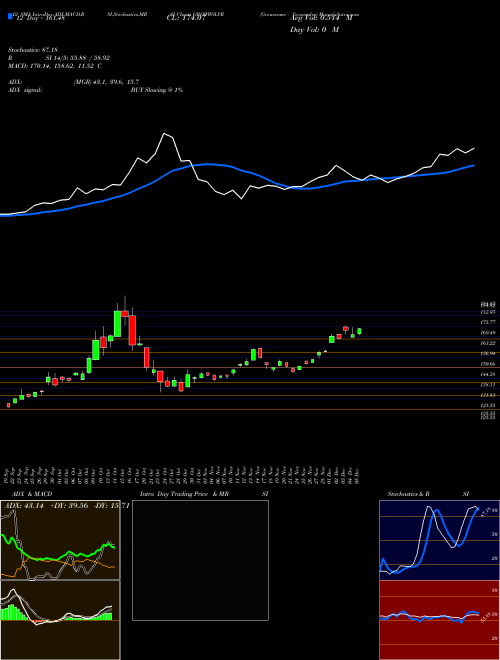Open the blue Stochastics chart panel
The width and height of the screenshot is (500, 660).
(x=439, y=540)
